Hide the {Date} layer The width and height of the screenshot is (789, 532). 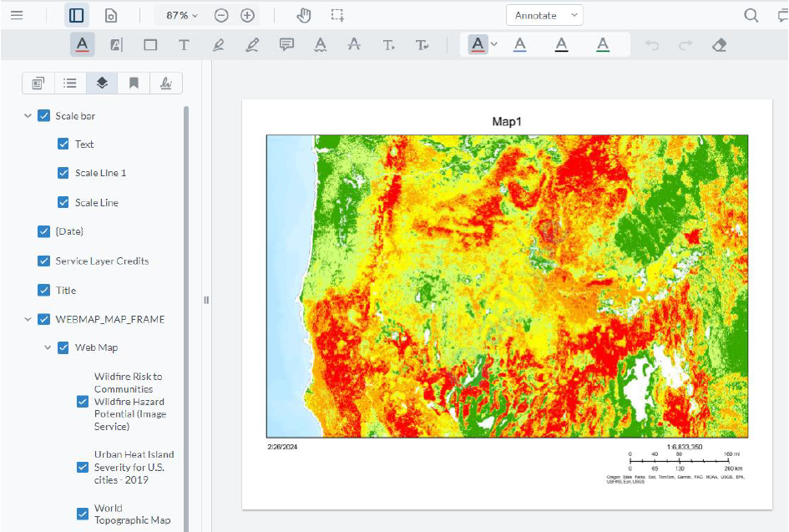click(x=43, y=231)
